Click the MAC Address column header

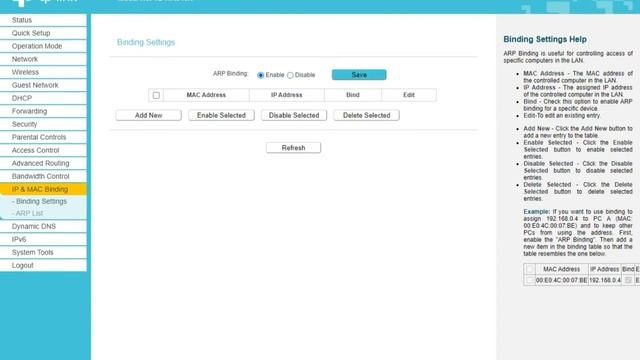click(206, 95)
